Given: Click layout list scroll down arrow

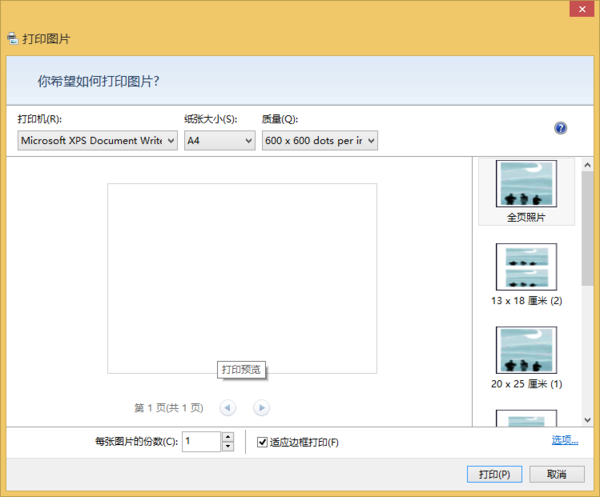Looking at the screenshot, I should pyautogui.click(x=588, y=420).
